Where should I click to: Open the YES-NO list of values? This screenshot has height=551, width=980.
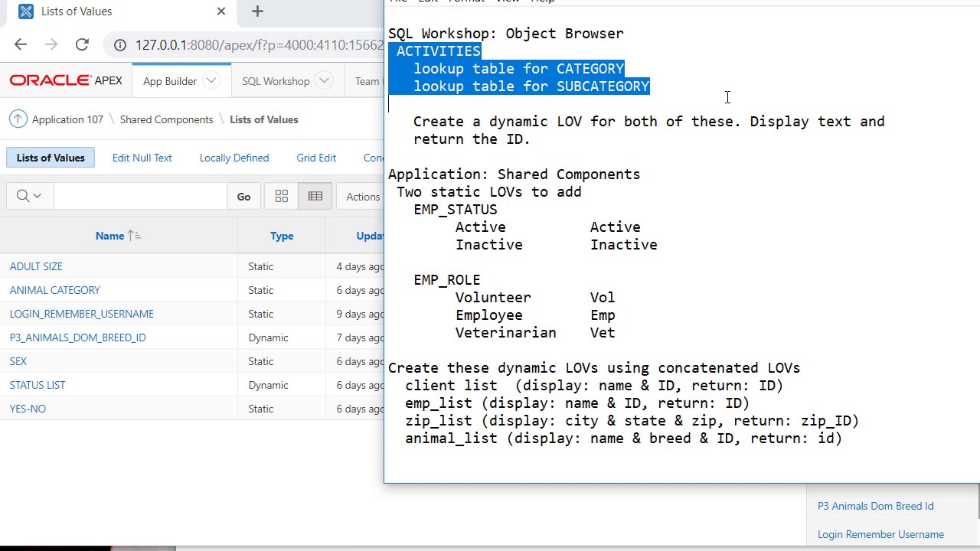[28, 409]
